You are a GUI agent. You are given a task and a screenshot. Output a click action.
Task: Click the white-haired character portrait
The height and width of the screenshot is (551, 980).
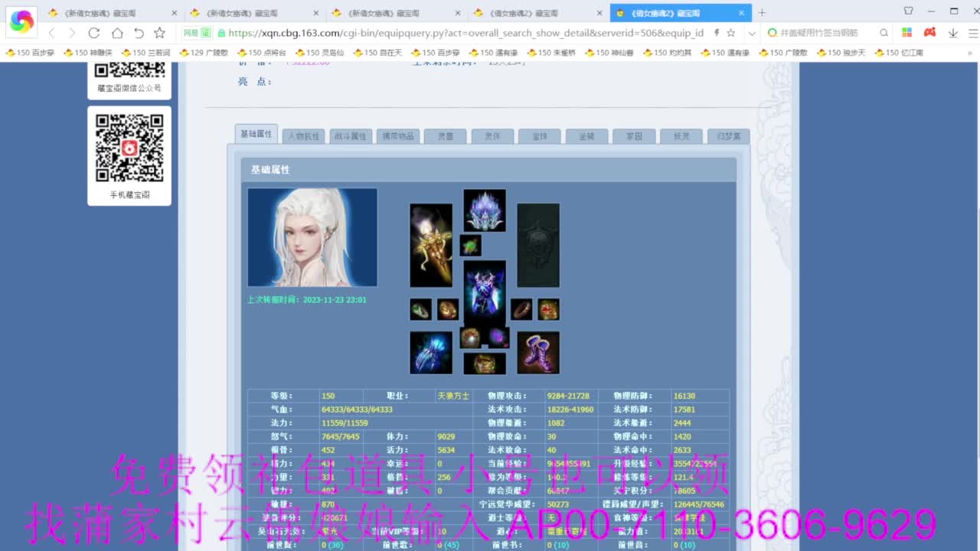[312, 237]
